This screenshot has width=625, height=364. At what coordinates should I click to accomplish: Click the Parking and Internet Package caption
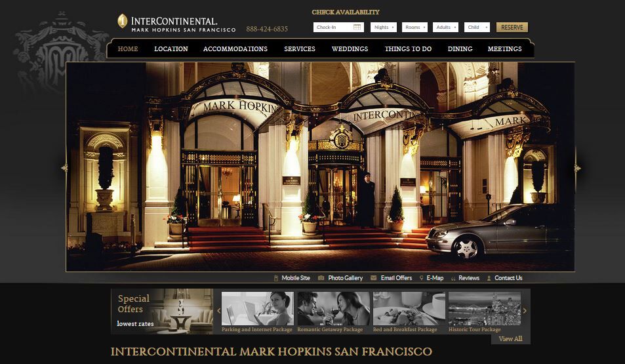257,329
